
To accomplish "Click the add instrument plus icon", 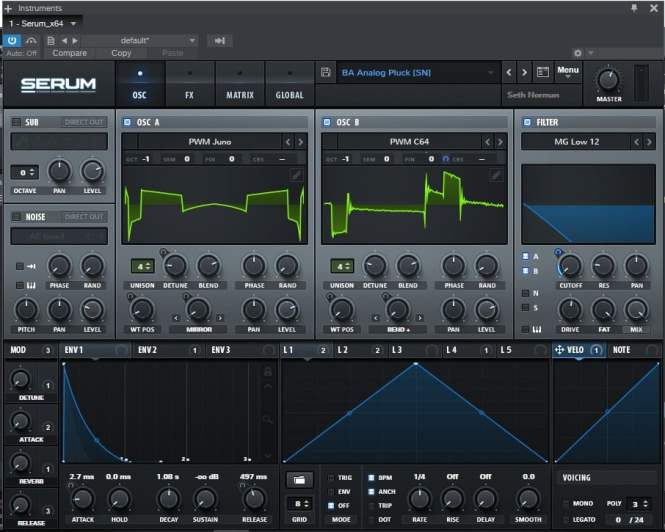I will [x=8, y=8].
